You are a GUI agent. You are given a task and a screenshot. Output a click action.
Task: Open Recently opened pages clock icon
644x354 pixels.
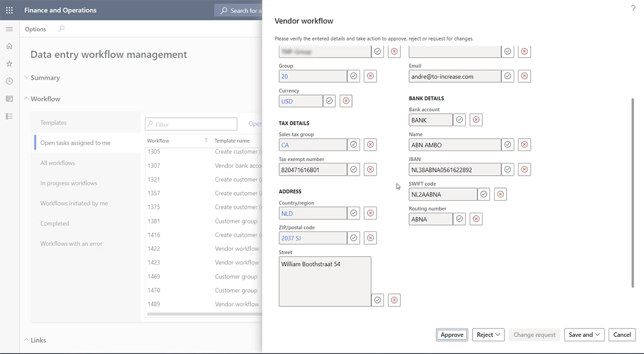click(x=9, y=81)
